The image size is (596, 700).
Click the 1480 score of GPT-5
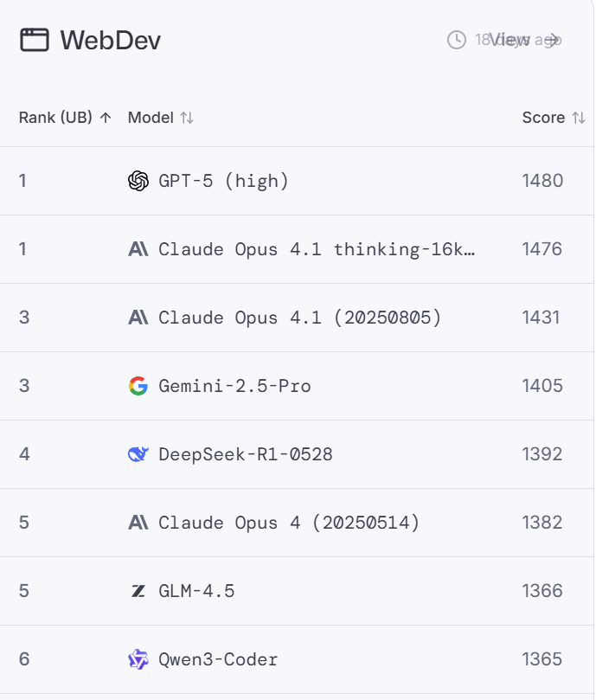coord(542,181)
